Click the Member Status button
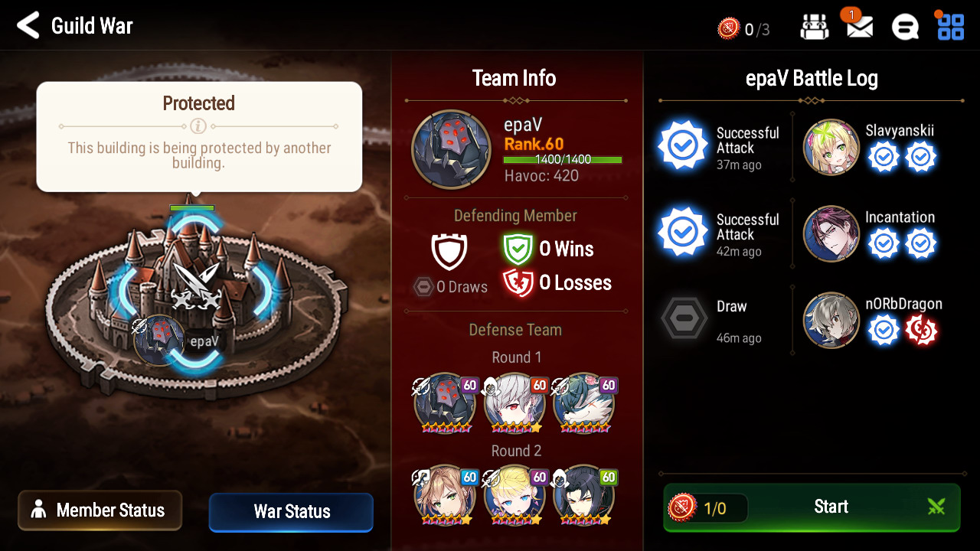The image size is (980, 551). 100,510
